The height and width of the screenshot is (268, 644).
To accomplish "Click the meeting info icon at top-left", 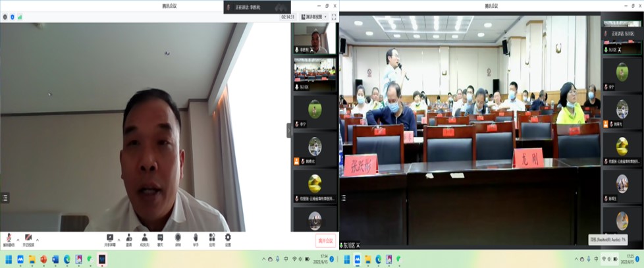I will [x=5, y=17].
